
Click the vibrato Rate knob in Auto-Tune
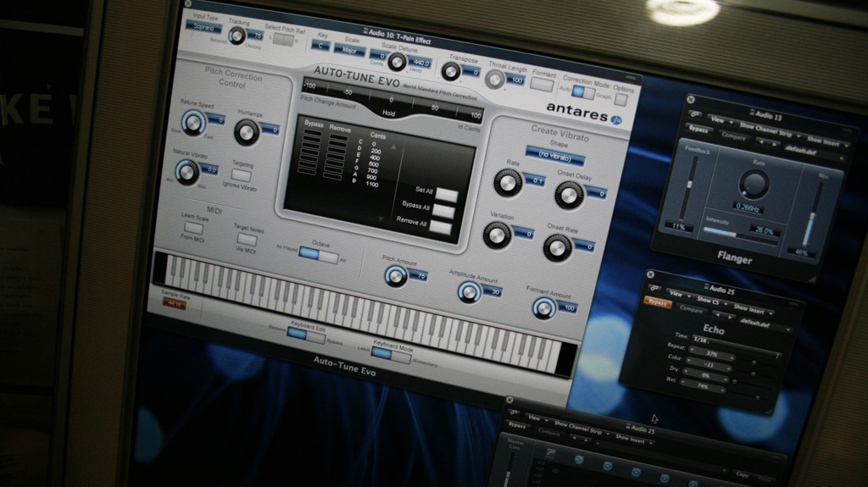tap(508, 183)
